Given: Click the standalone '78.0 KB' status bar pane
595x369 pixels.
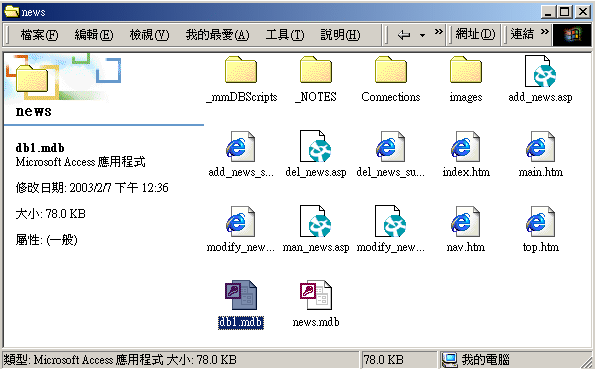Looking at the screenshot, I should [398, 360].
